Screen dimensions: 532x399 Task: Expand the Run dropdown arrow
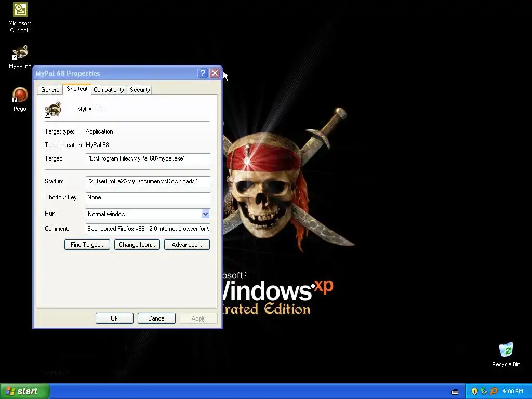205,214
